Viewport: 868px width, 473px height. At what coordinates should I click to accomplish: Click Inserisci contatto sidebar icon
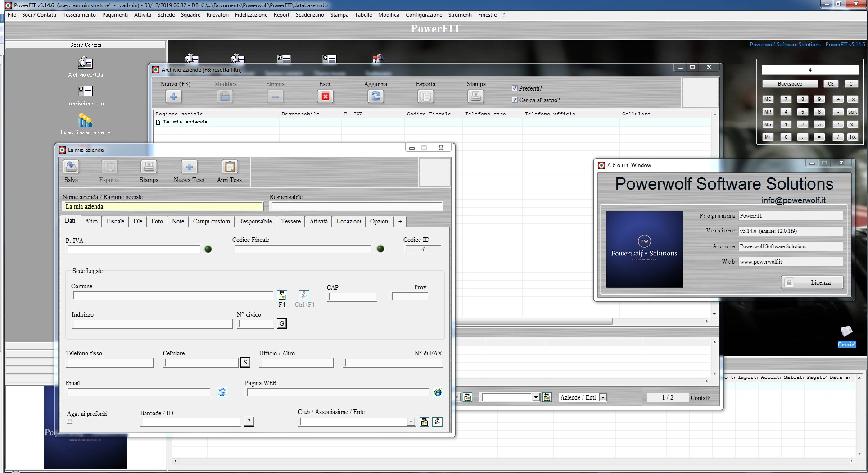(86, 91)
